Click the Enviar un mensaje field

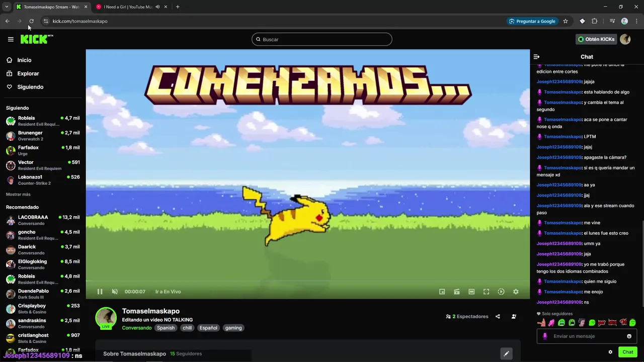[587, 336]
